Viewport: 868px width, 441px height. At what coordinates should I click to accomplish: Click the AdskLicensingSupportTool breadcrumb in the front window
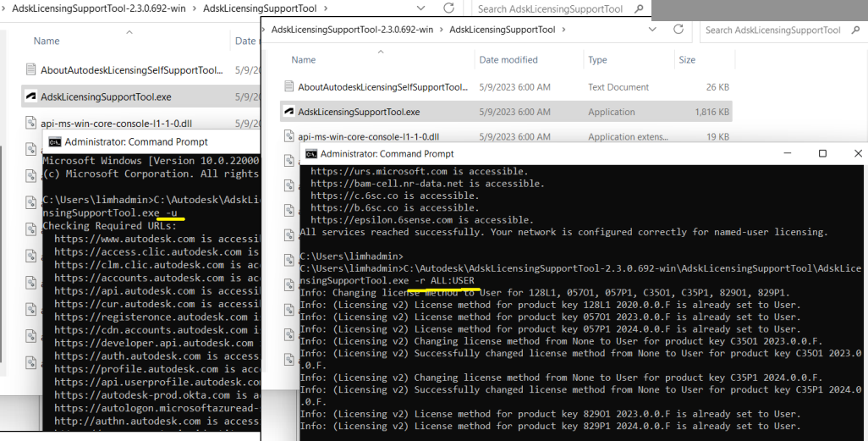[x=502, y=30]
